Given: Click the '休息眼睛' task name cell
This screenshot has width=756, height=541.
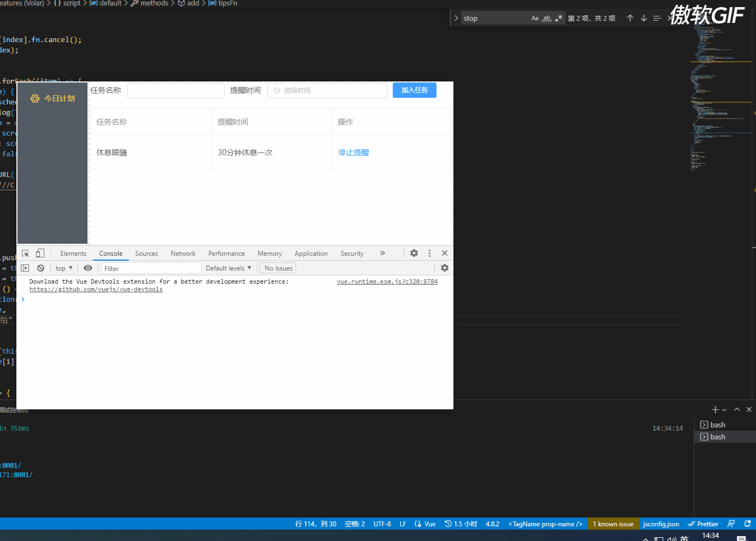Looking at the screenshot, I should pos(151,152).
